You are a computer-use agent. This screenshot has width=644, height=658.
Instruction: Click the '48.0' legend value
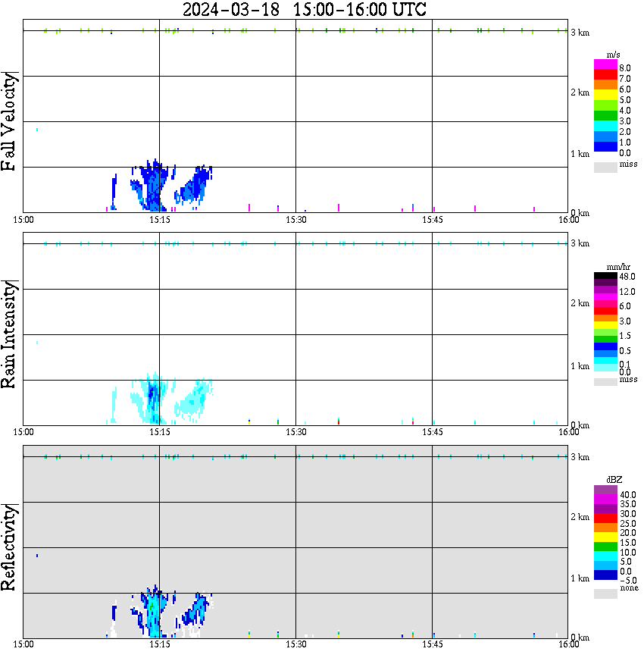627,277
